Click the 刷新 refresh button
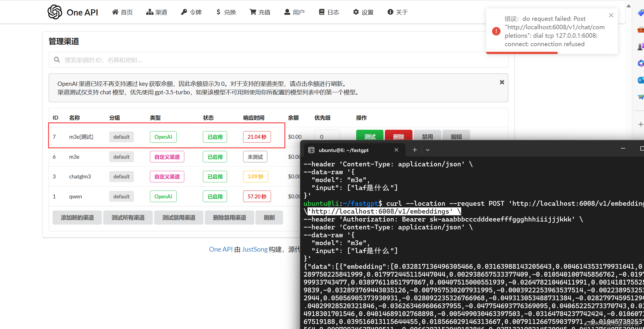This screenshot has width=644, height=329. coord(269,218)
